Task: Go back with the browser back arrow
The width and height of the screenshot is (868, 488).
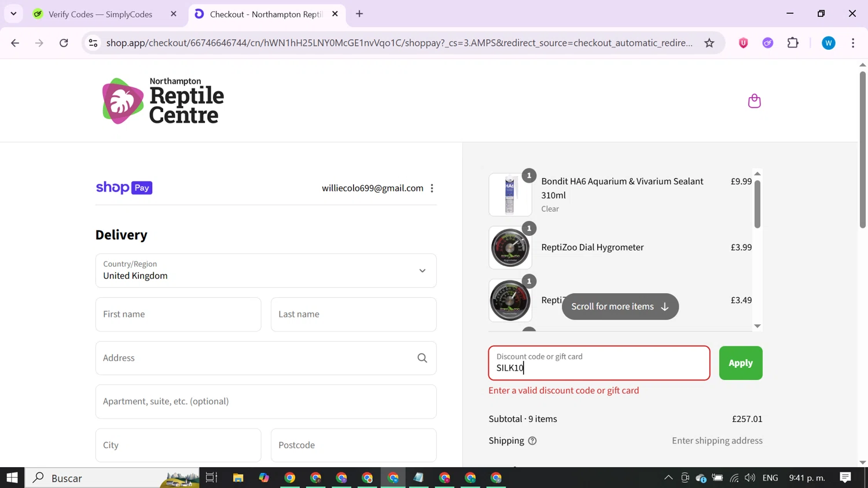Action: point(15,43)
